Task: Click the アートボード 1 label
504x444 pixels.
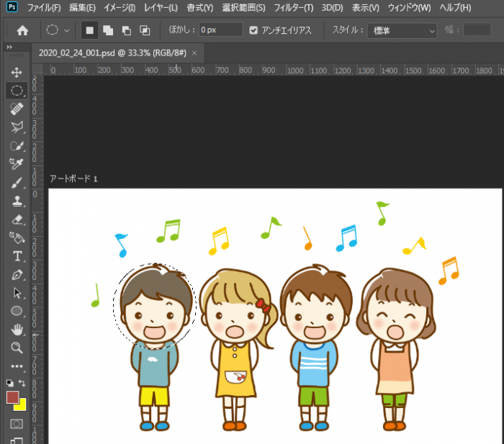Action: click(73, 178)
